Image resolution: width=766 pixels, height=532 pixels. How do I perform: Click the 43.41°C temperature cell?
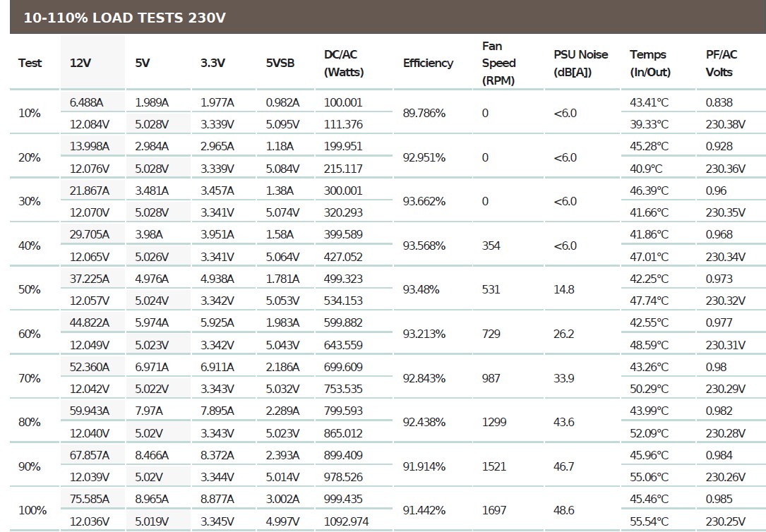[x=650, y=102]
